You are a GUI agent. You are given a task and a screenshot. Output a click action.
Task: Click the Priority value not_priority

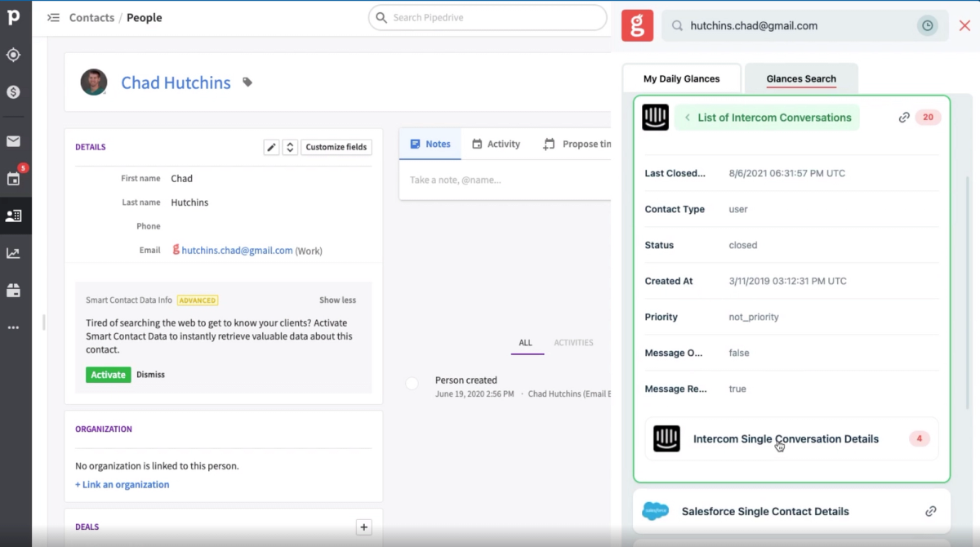pyautogui.click(x=754, y=317)
